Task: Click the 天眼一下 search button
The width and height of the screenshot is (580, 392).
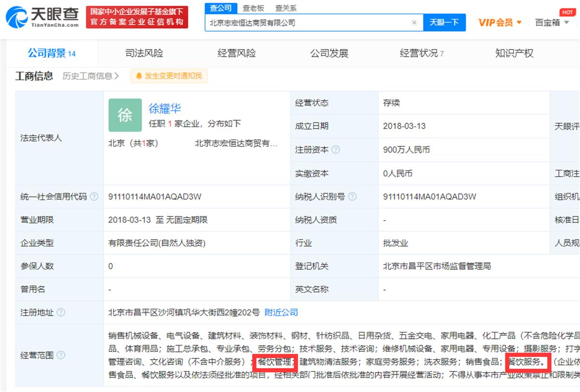Action: 445,23
